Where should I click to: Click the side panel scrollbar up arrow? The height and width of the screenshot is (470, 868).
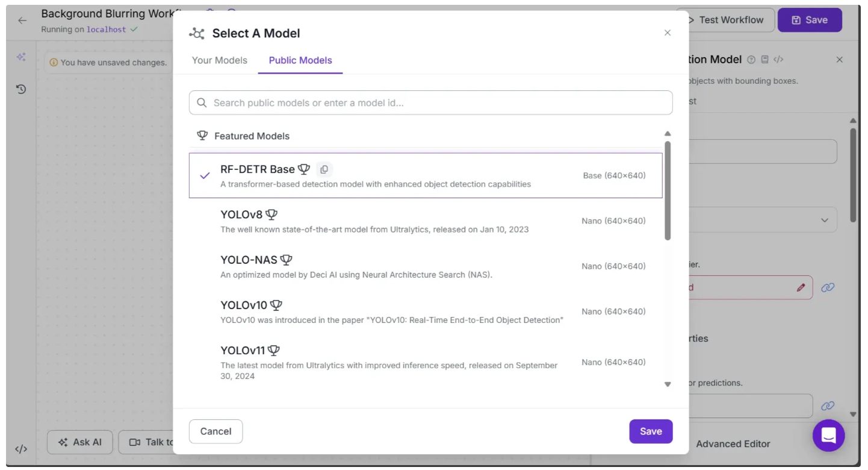point(853,121)
